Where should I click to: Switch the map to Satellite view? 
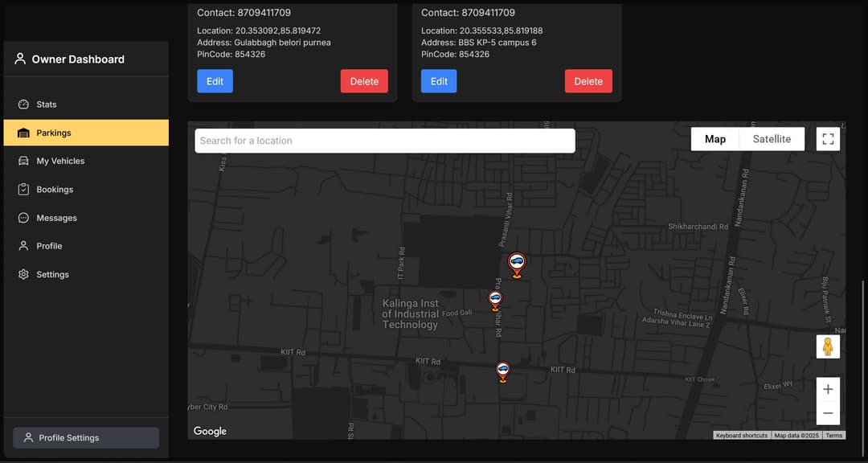click(771, 138)
